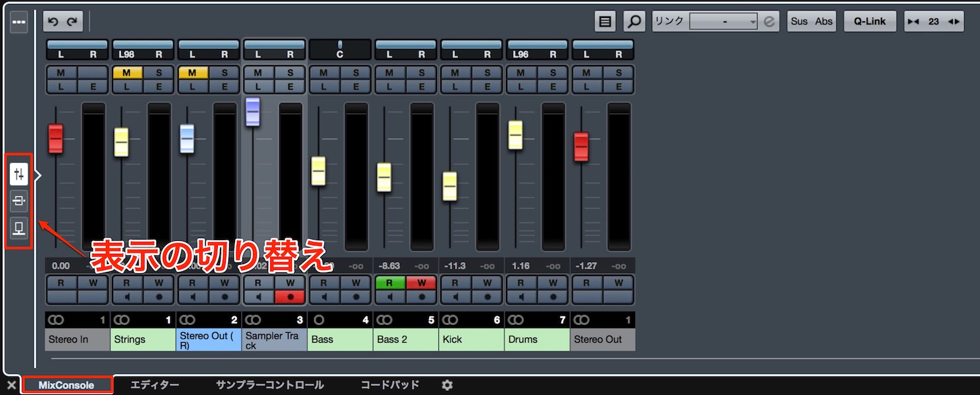The image size is (980, 395).
Task: Click the link enable icon beside dropdown
Action: (769, 22)
